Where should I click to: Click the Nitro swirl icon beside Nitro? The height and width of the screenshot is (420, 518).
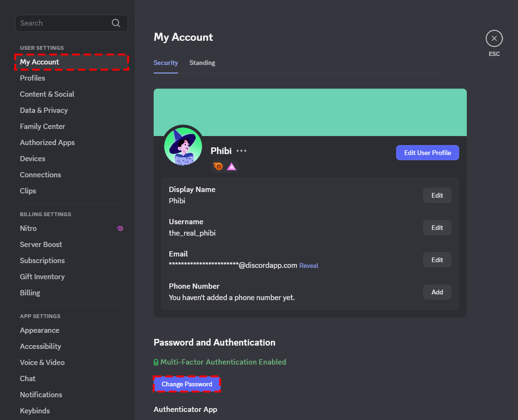coord(120,228)
